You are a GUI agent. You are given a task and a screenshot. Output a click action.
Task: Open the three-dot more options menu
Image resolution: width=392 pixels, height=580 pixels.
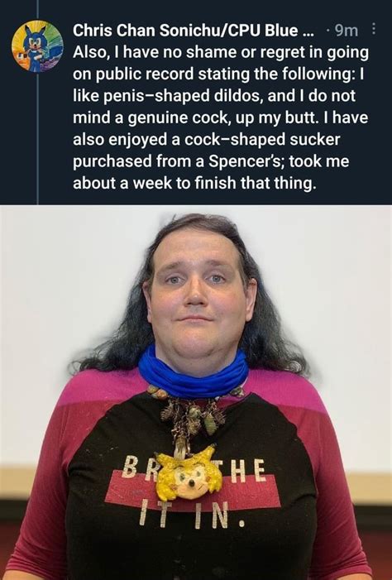374,29
